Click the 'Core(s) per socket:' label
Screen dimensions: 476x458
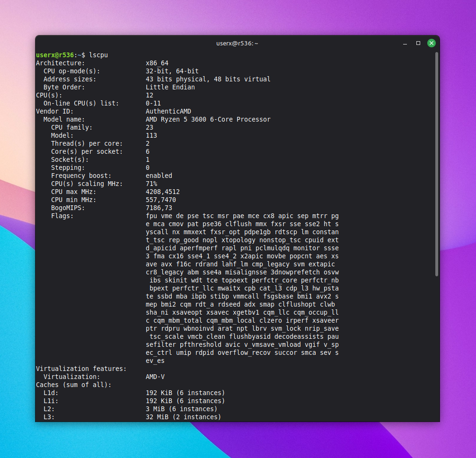[x=87, y=151]
